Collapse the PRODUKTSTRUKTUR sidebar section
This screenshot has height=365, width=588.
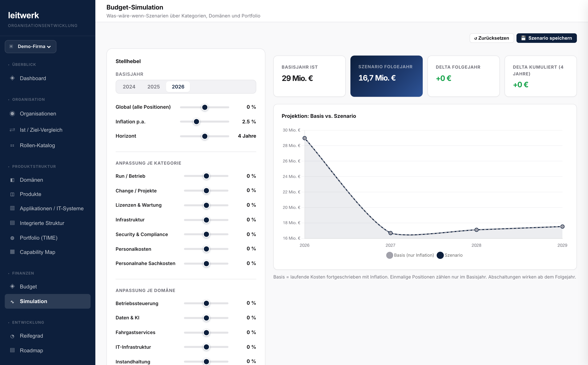pyautogui.click(x=34, y=166)
